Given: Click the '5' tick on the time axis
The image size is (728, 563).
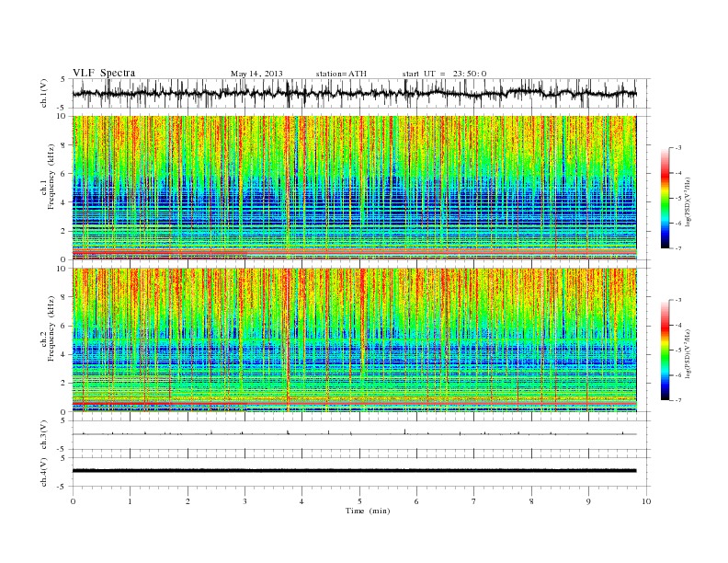Looking at the screenshot, I should tap(359, 501).
